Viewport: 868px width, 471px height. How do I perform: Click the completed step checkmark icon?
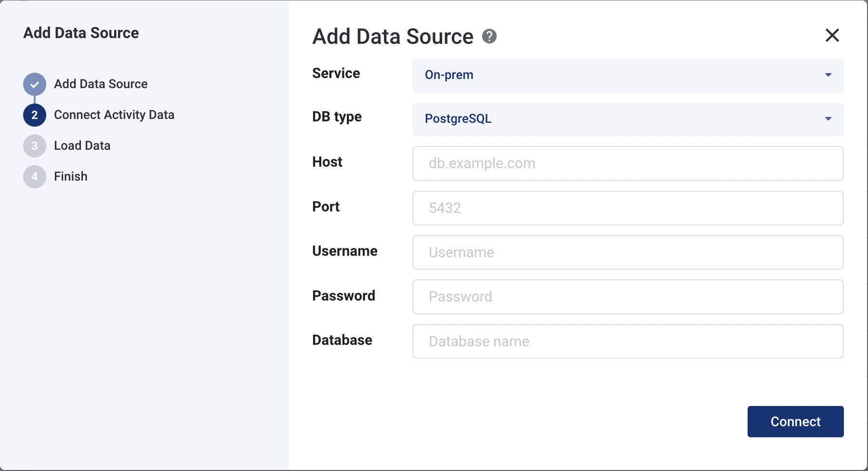35,85
